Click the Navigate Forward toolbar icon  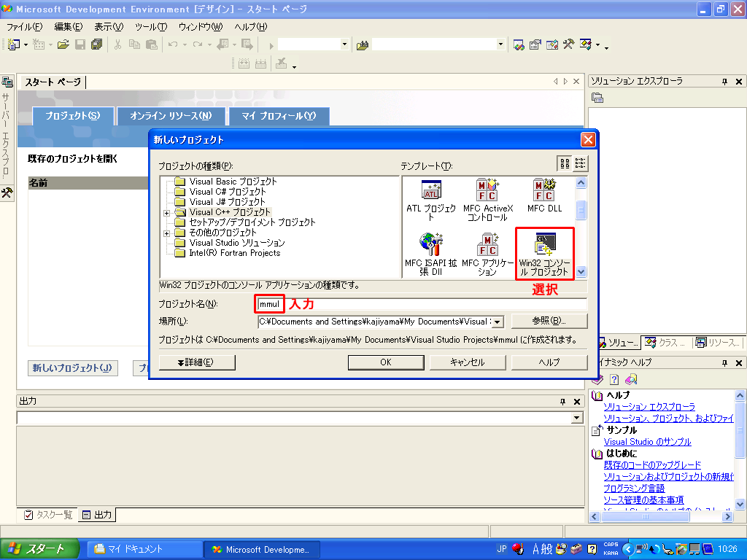click(x=247, y=44)
